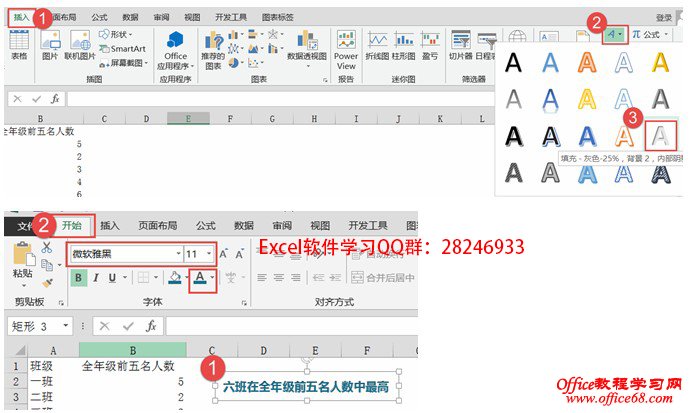The image size is (695, 413).
Task: Click the increase font size icon
Action: point(223,254)
